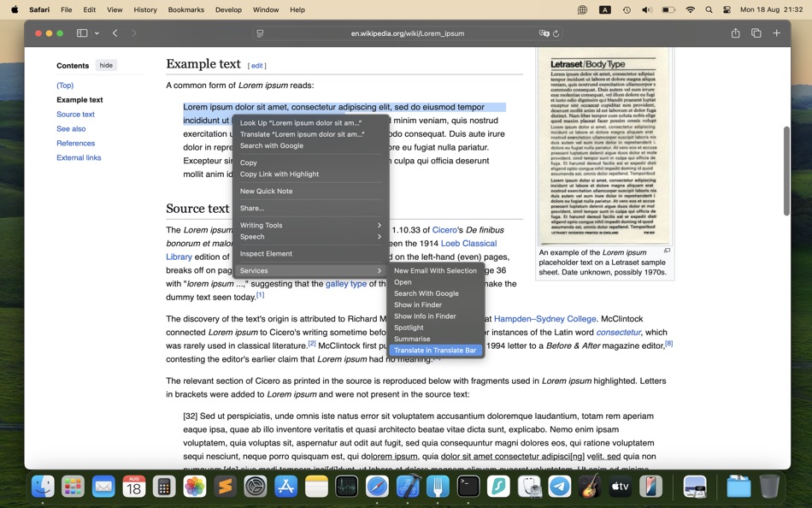Open the Bookmarks menu
The height and width of the screenshot is (508, 812).
click(x=186, y=9)
